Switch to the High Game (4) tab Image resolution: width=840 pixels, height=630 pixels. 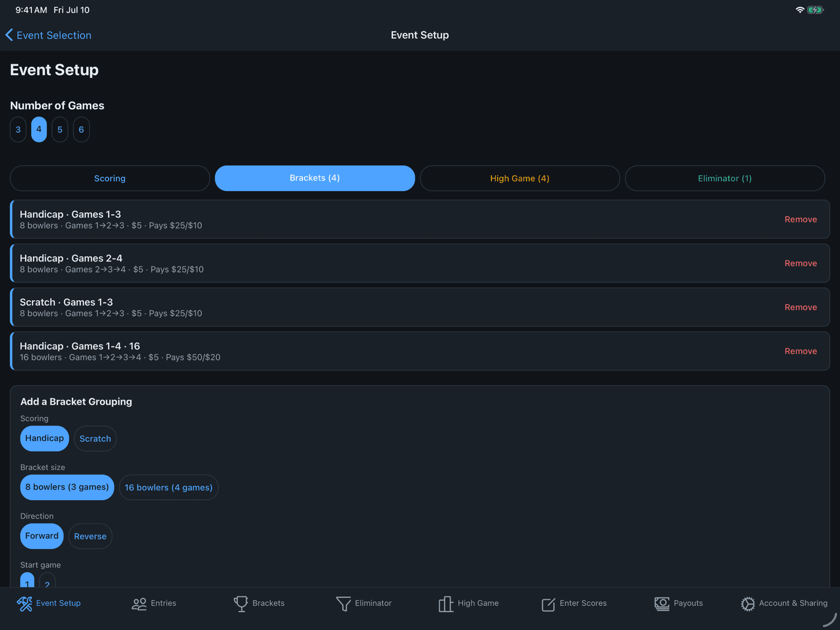(520, 178)
